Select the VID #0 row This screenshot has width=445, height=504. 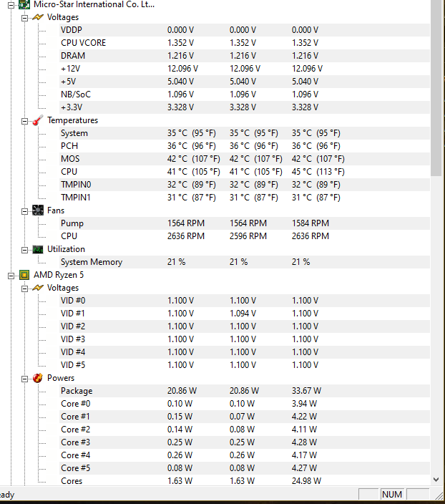(245, 301)
